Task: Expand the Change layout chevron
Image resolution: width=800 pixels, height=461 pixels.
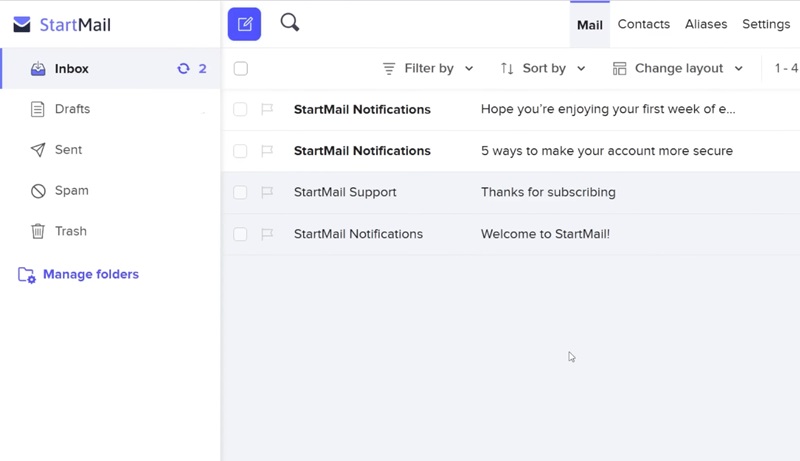Action: coord(738,69)
